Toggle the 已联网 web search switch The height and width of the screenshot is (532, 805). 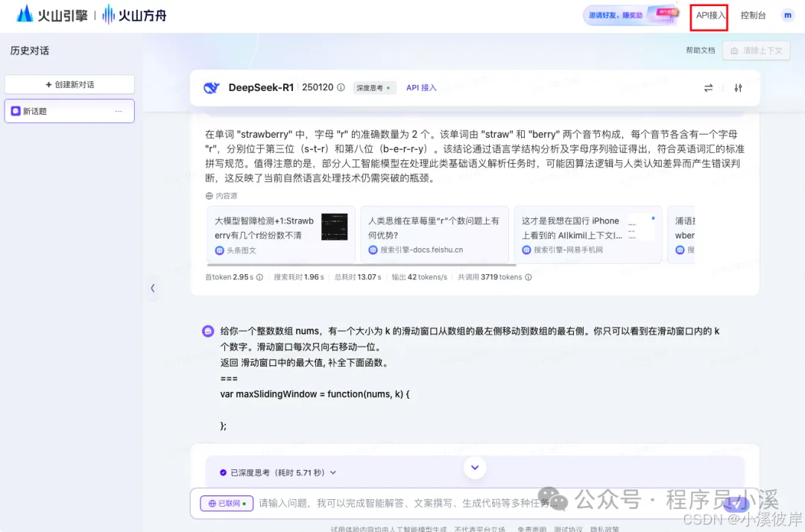click(x=227, y=503)
